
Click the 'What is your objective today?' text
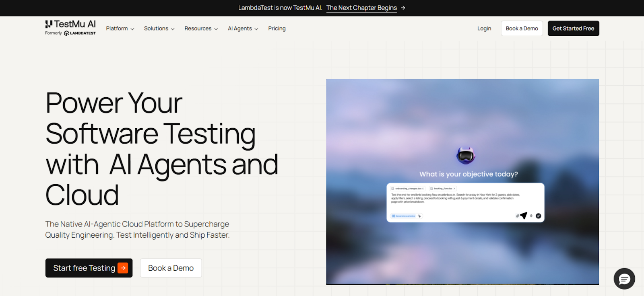[x=469, y=174]
